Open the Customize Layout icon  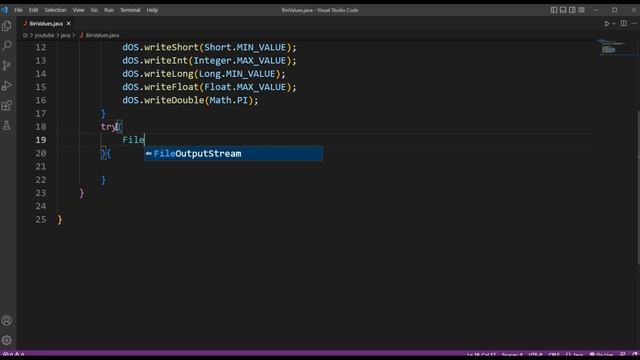(x=582, y=10)
